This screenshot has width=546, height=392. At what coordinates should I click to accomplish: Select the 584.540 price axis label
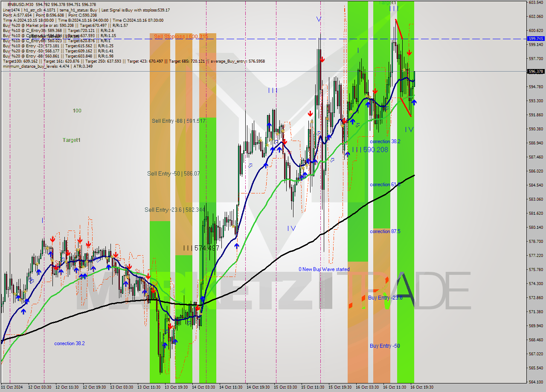tap(535, 185)
